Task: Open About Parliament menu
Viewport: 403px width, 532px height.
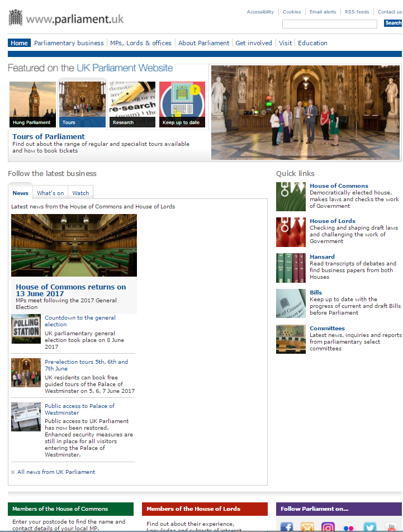Action: [204, 43]
